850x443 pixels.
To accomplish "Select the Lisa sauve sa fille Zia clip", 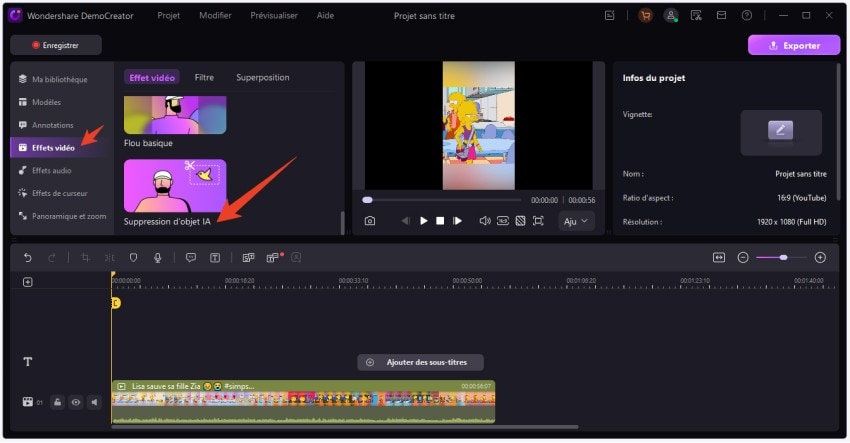I will [x=303, y=402].
